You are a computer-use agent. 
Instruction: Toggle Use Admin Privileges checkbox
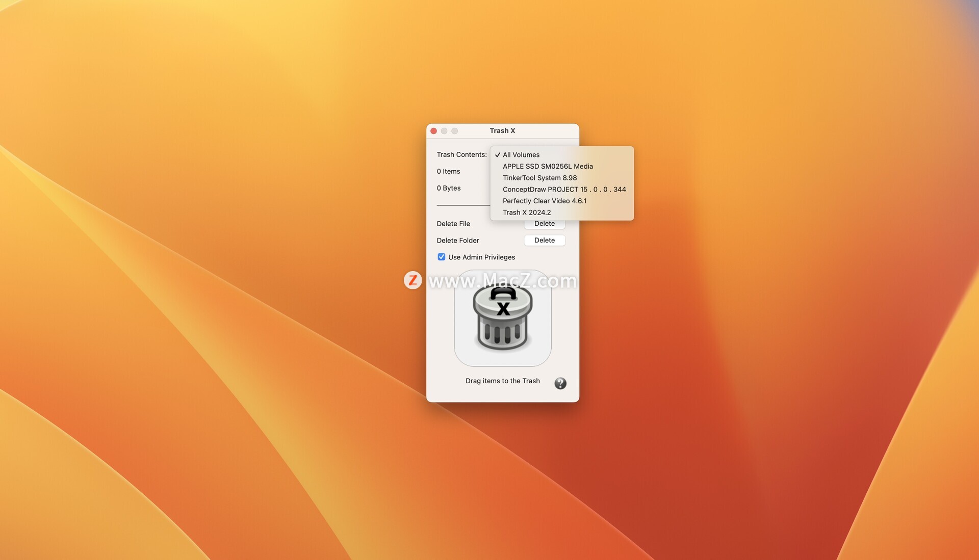(x=442, y=257)
